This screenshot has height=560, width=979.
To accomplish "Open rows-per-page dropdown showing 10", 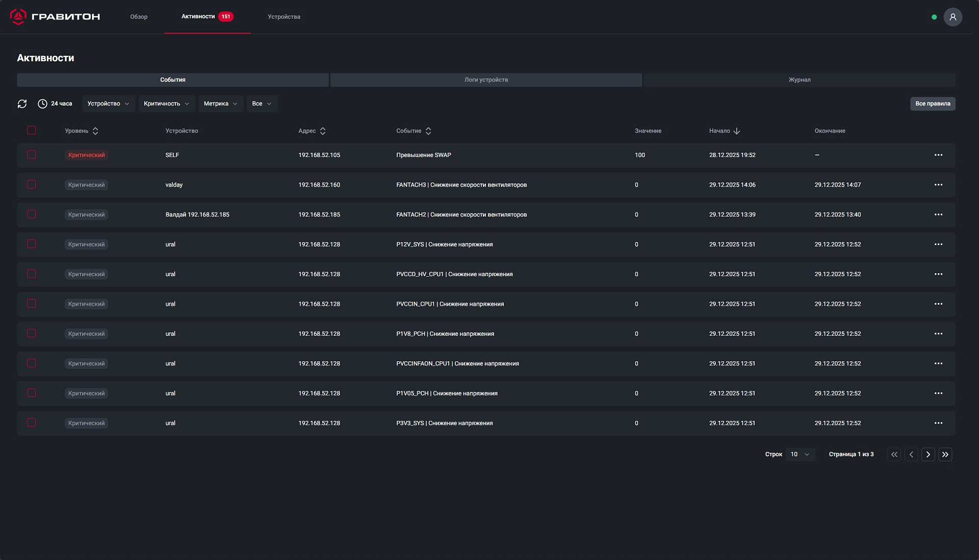I will point(800,455).
